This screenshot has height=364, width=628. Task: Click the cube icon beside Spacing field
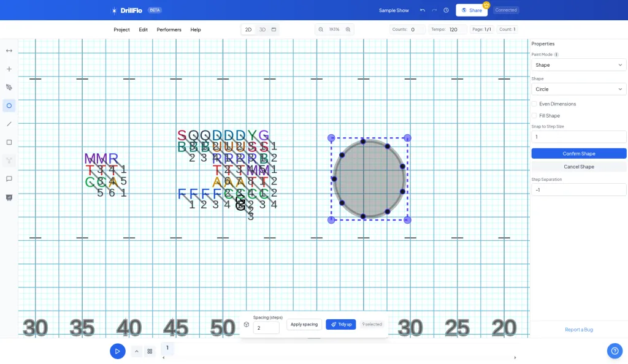point(247,324)
